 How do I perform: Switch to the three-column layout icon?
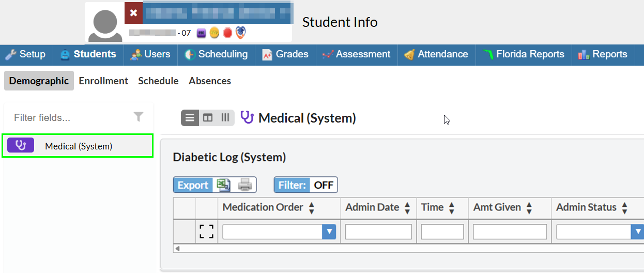click(x=225, y=118)
